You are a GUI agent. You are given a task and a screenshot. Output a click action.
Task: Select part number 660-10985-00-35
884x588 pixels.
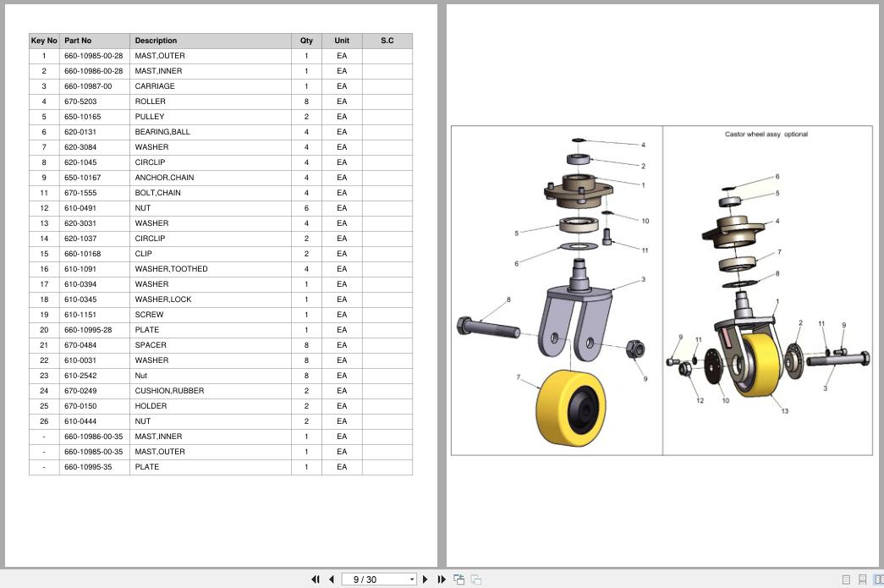click(x=94, y=452)
